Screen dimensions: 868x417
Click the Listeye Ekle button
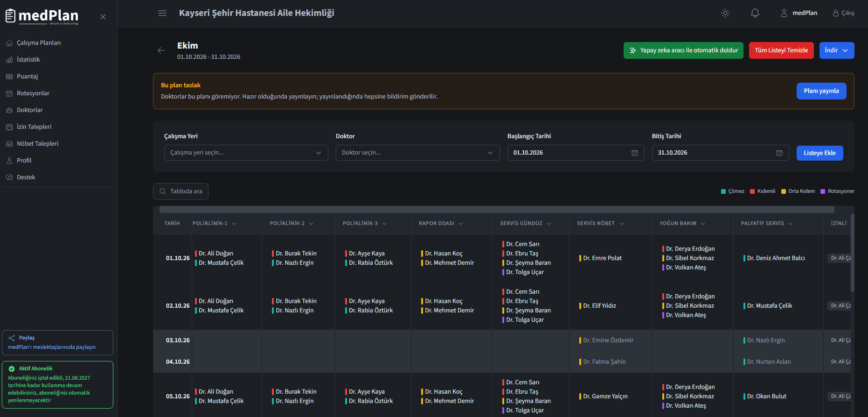click(x=819, y=153)
